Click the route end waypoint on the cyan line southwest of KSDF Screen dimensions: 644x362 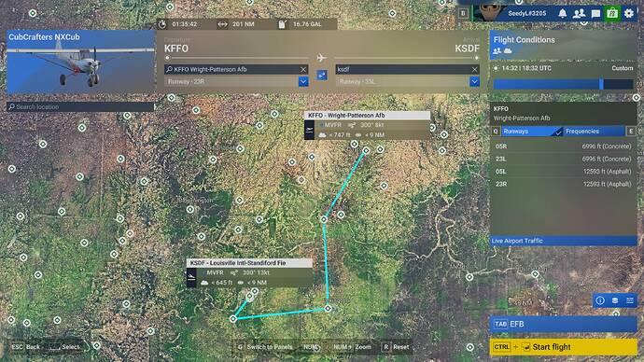click(x=233, y=318)
